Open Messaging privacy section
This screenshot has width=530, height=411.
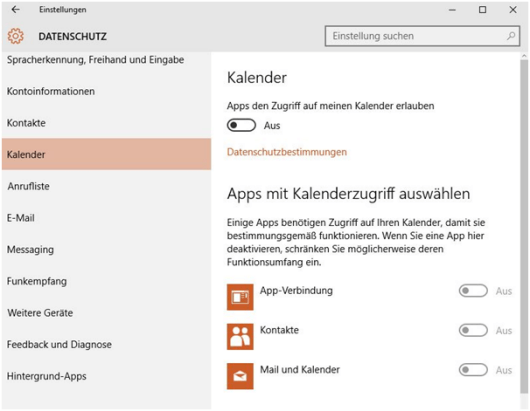coord(106,249)
